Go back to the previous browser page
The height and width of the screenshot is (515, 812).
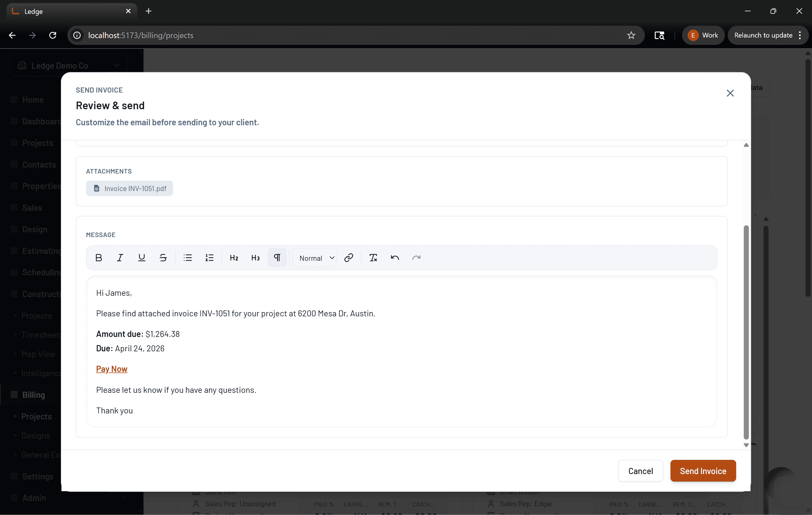pyautogui.click(x=12, y=36)
